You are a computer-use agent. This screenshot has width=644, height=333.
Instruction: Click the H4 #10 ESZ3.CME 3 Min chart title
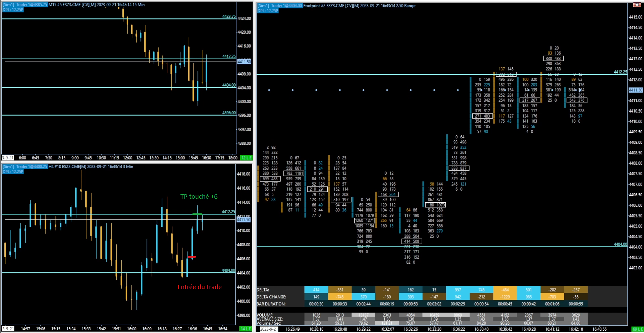pyautogui.click(x=91, y=166)
